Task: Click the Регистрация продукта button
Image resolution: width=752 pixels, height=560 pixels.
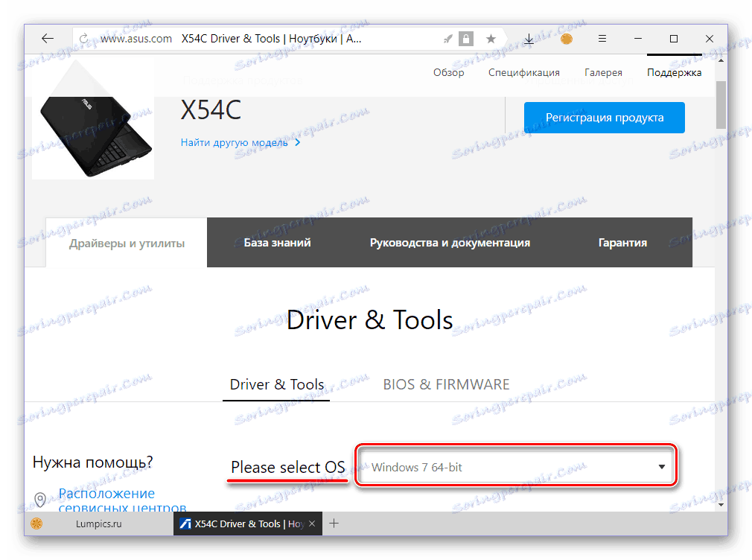Action: point(605,118)
